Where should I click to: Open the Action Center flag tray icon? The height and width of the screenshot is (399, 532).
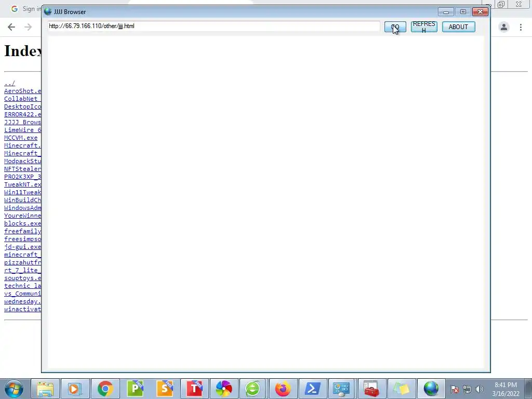pyautogui.click(x=455, y=389)
